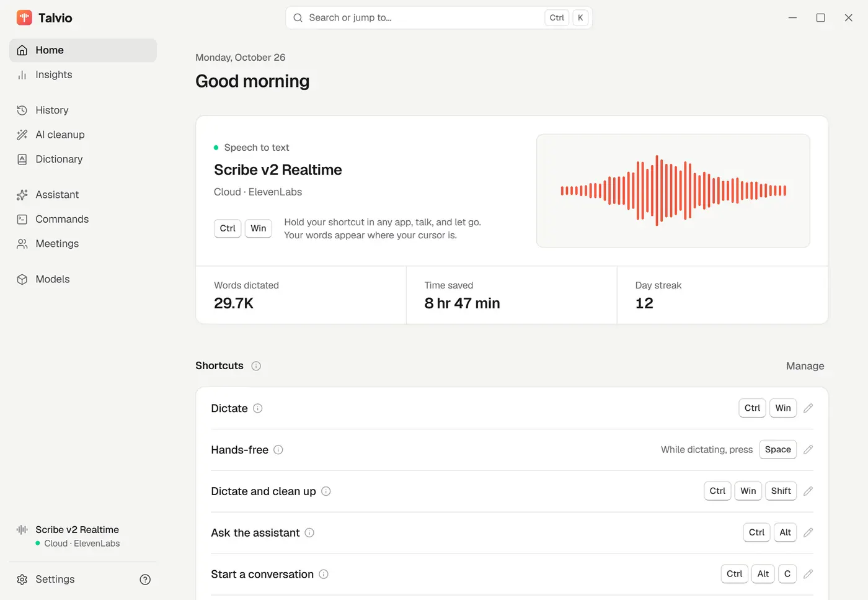Viewport: 868px width, 600px height.
Task: Click the Words dictated 29.7K stat
Action: tap(301, 295)
